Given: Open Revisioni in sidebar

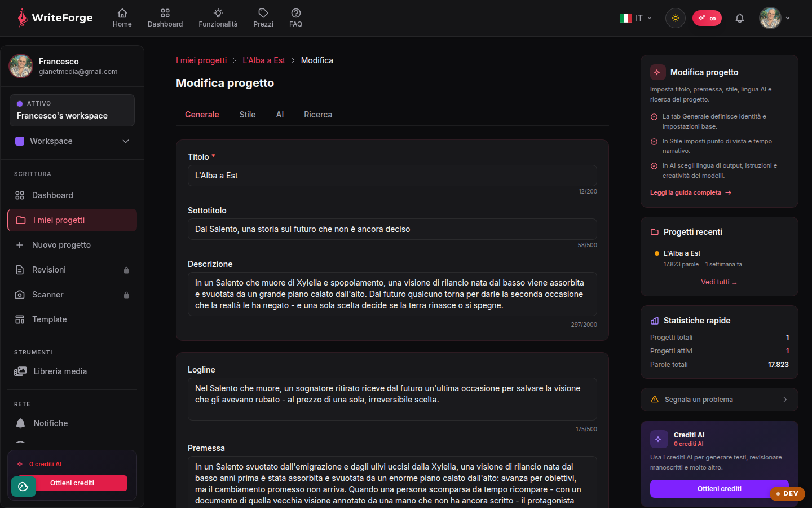Looking at the screenshot, I should tap(72, 270).
